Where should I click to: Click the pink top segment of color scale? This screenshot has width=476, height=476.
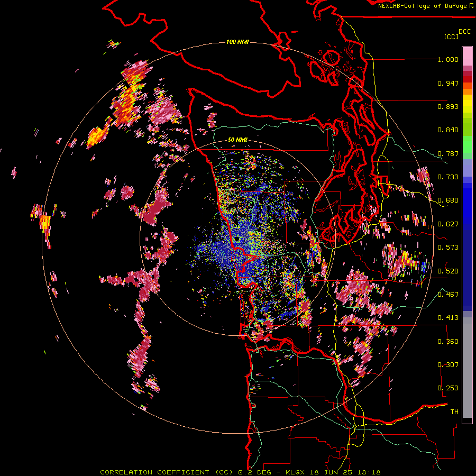tap(467, 57)
